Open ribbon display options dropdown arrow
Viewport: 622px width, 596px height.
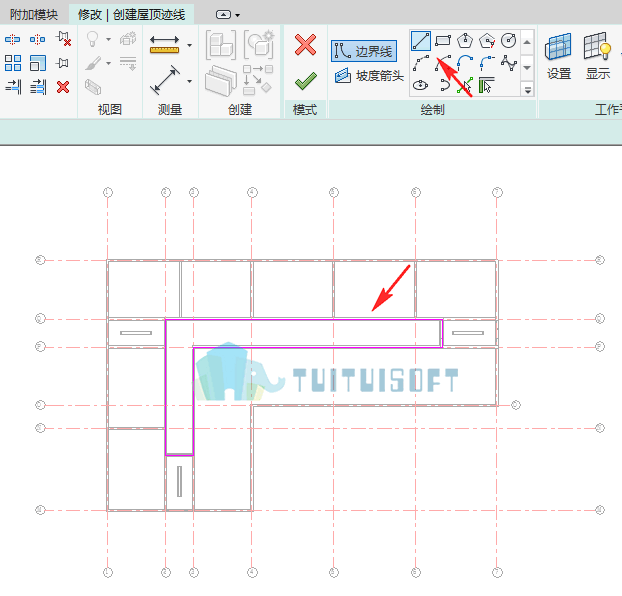point(238,15)
